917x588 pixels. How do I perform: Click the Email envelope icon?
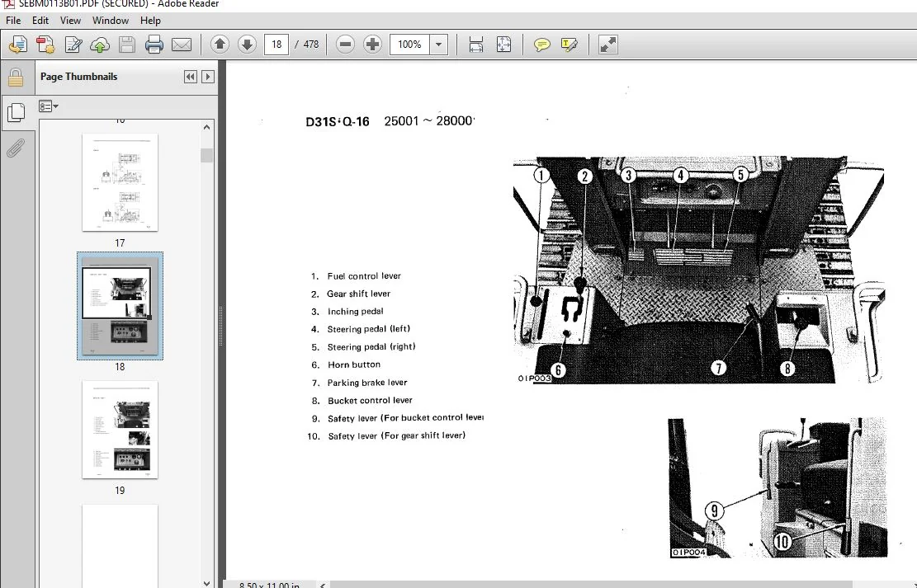pyautogui.click(x=182, y=45)
